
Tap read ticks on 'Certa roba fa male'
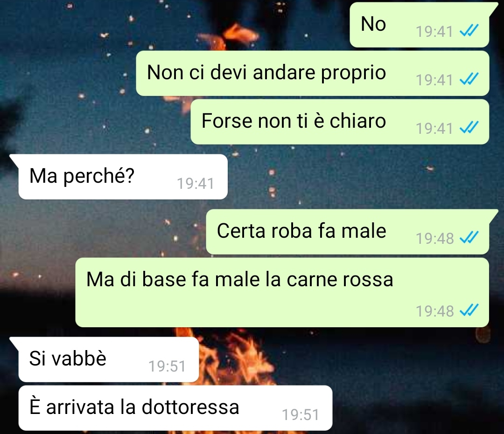click(469, 238)
